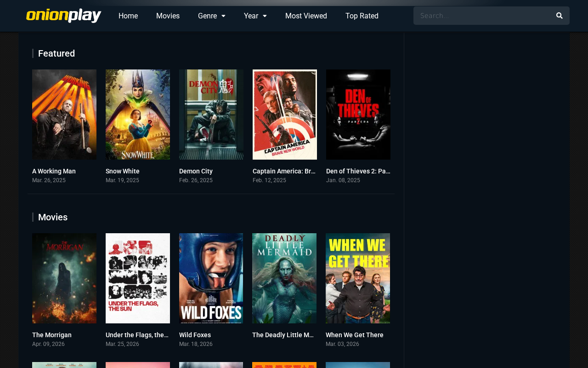588x368 pixels.
Task: Click 'The Deadly Little M…' title link
Action: [283, 335]
